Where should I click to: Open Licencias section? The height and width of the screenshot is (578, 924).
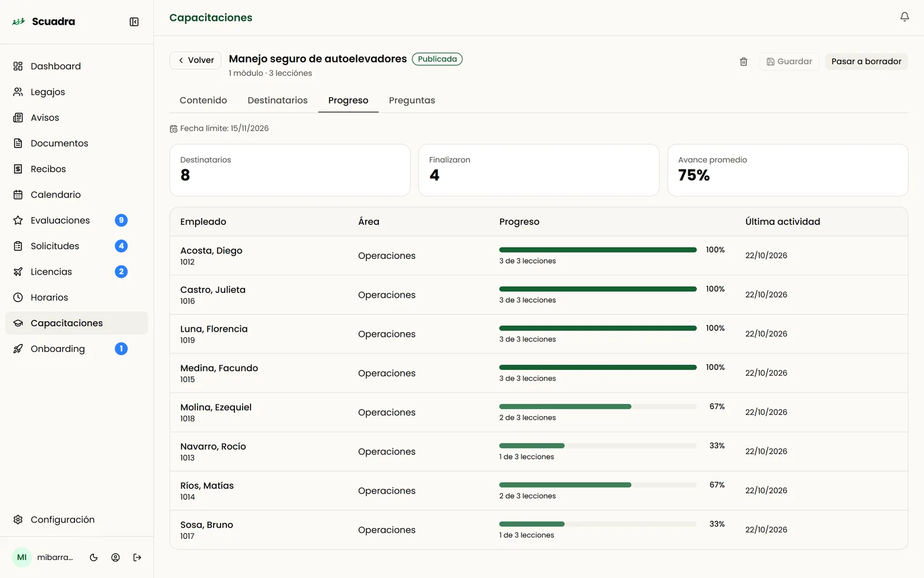77,272
